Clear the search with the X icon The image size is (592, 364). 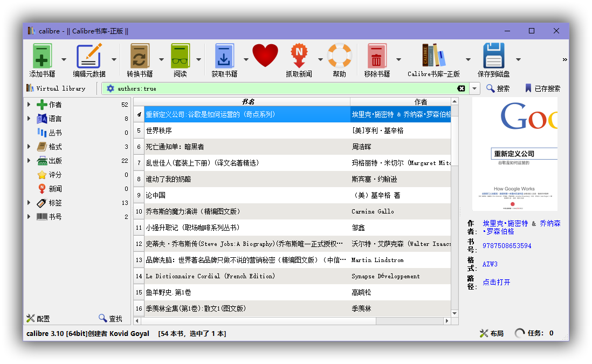461,88
